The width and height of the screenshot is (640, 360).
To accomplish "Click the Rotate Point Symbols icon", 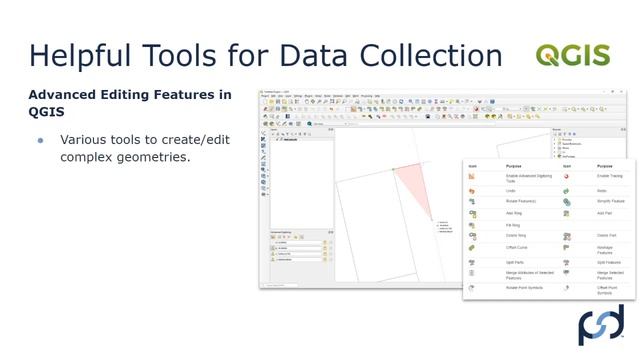I will pyautogui.click(x=472, y=288).
